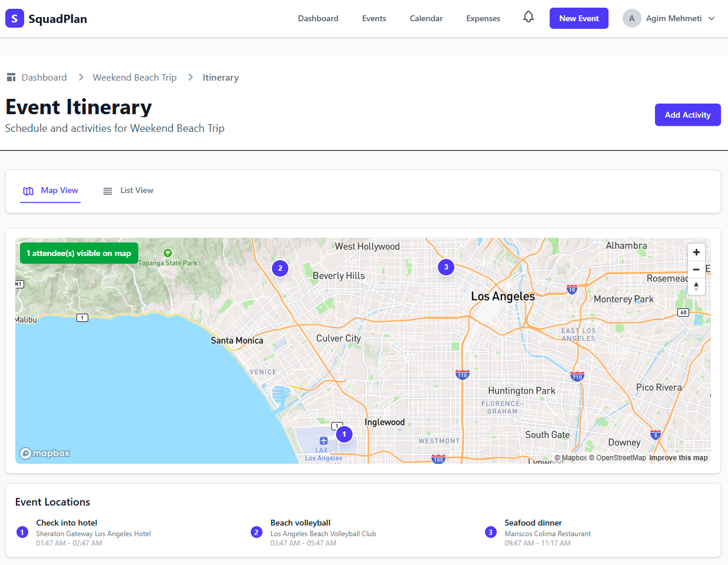This screenshot has width=728, height=565.
Task: Click the Mapbox logo on the map
Action: pyautogui.click(x=45, y=453)
